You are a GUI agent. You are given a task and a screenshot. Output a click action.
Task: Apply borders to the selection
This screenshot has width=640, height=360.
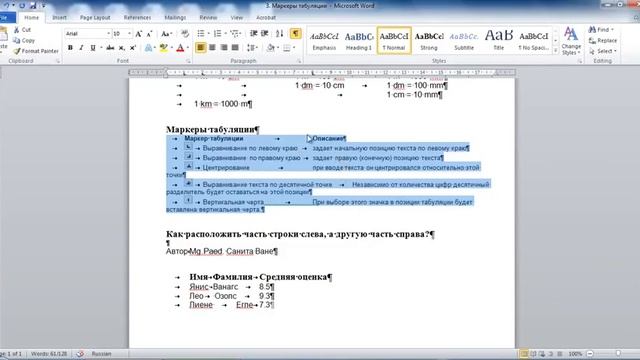(287, 48)
